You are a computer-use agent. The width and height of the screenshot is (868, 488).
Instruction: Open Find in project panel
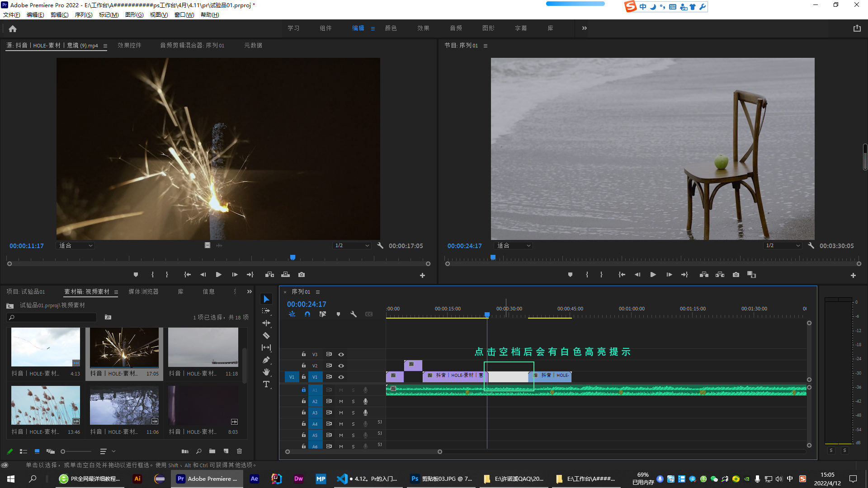(x=198, y=451)
